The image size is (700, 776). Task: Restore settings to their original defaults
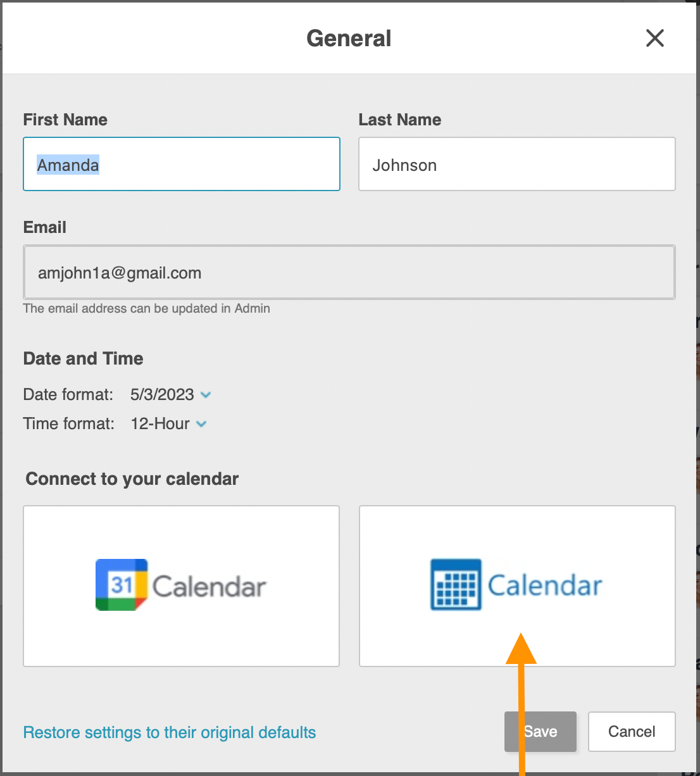tap(169, 732)
